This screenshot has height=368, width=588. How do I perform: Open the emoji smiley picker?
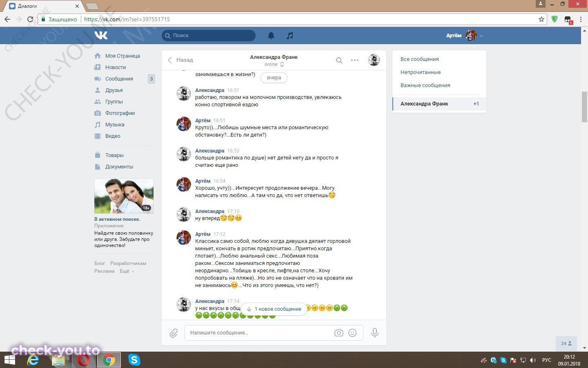coord(352,333)
